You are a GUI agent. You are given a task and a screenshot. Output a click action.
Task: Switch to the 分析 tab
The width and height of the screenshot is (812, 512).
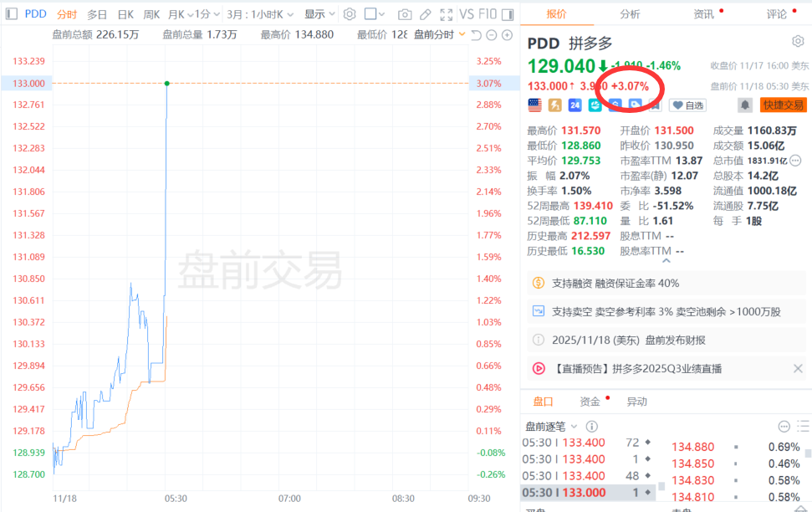[630, 14]
